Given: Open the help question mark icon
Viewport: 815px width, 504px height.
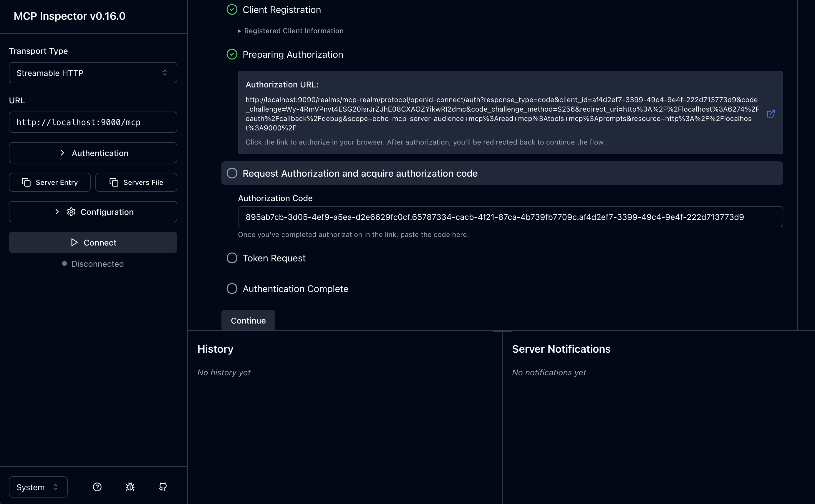Looking at the screenshot, I should pos(97,487).
